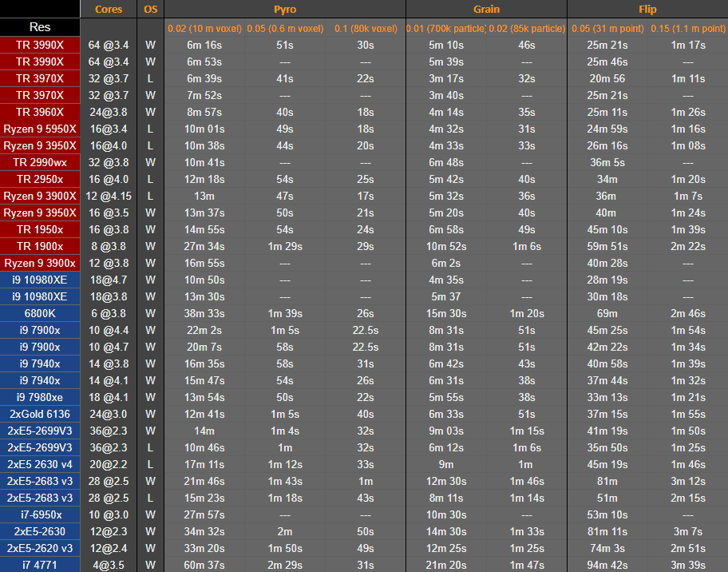Click the 10m 52s Grain time
This screenshot has width=728, height=572.
[446, 246]
